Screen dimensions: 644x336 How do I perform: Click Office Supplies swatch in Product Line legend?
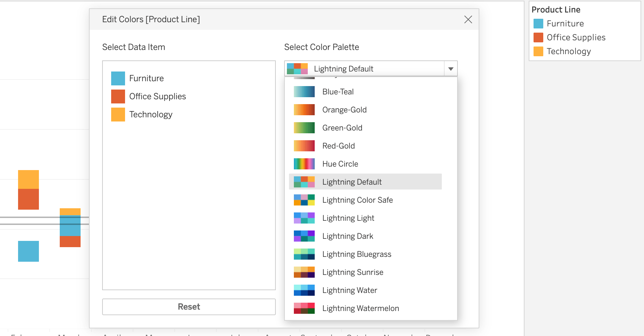[x=538, y=37]
